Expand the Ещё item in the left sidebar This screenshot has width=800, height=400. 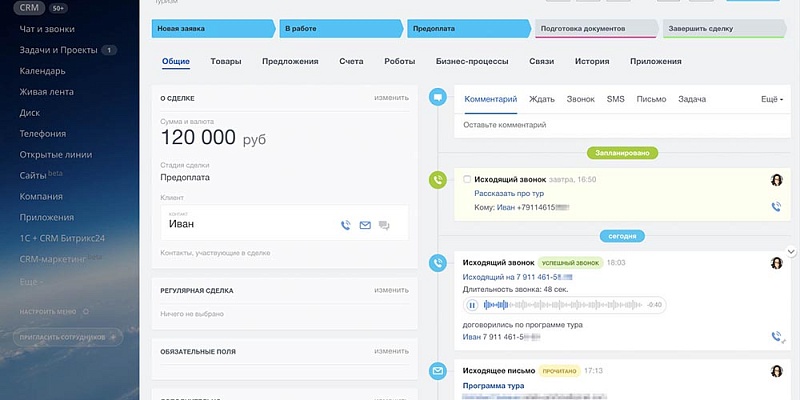click(32, 282)
